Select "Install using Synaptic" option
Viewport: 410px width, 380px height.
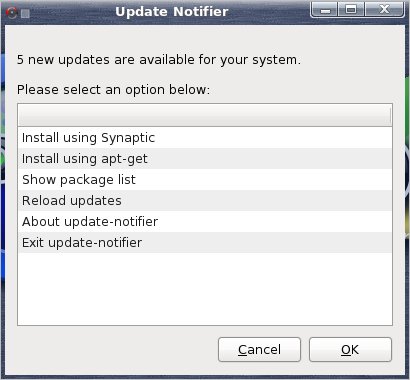[x=205, y=138]
